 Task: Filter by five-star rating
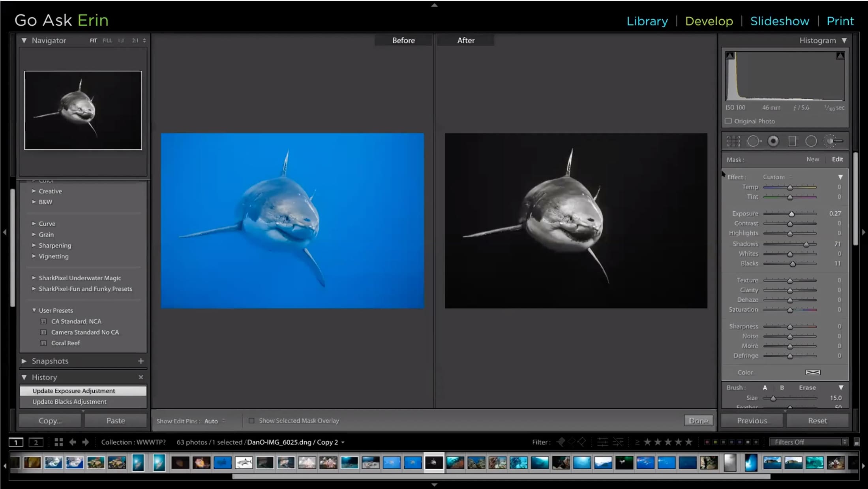689,442
